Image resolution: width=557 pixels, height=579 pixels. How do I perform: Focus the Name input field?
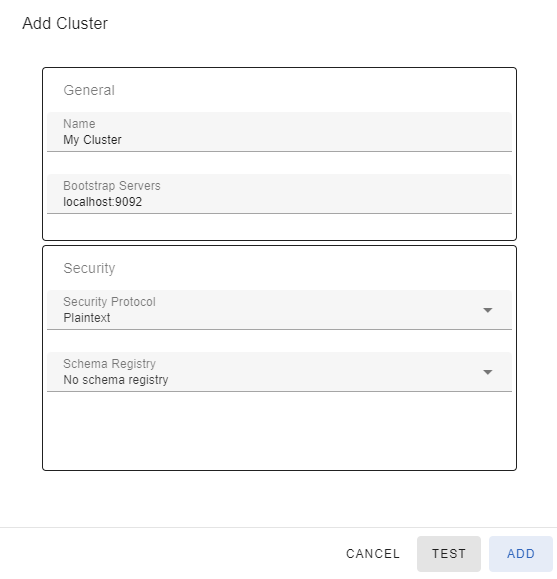coord(279,132)
